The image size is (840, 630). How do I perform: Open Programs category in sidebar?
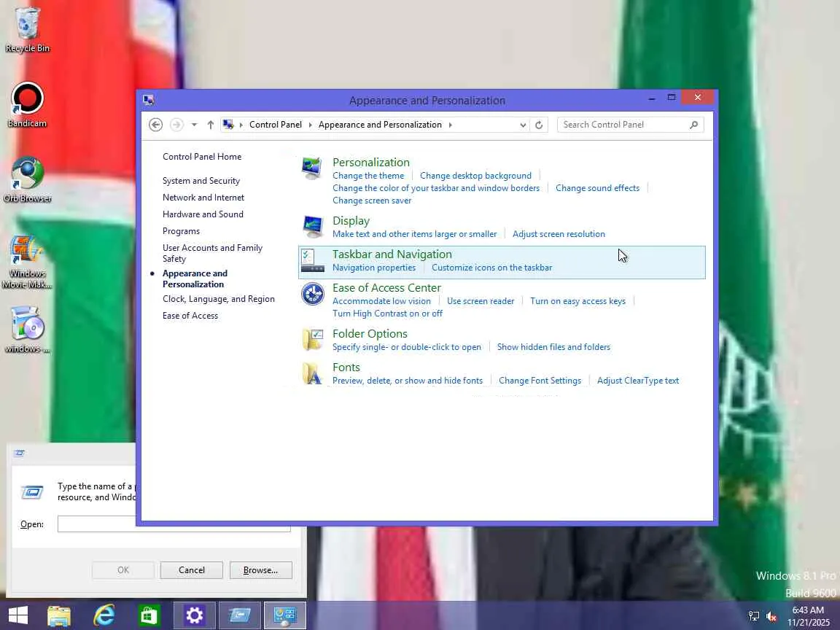coord(181,231)
